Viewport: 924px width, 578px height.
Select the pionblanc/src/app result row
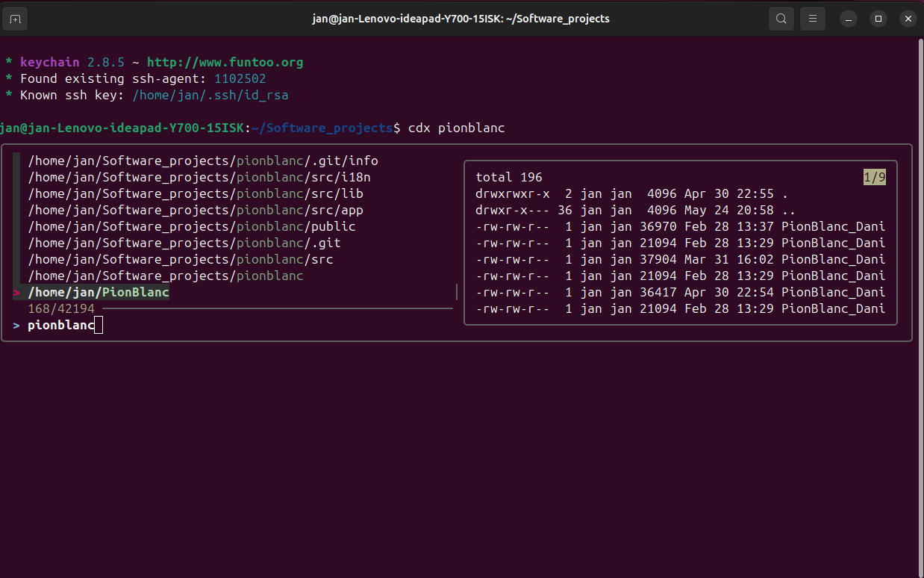(x=196, y=210)
